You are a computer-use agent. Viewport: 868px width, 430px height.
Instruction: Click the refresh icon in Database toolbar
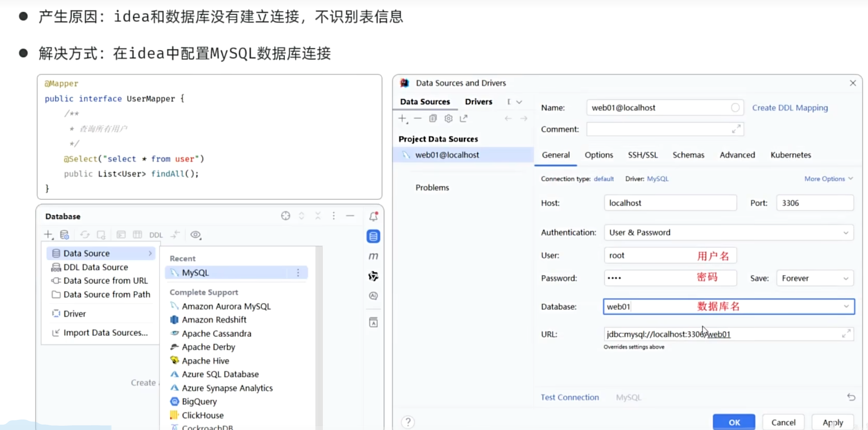[85, 235]
